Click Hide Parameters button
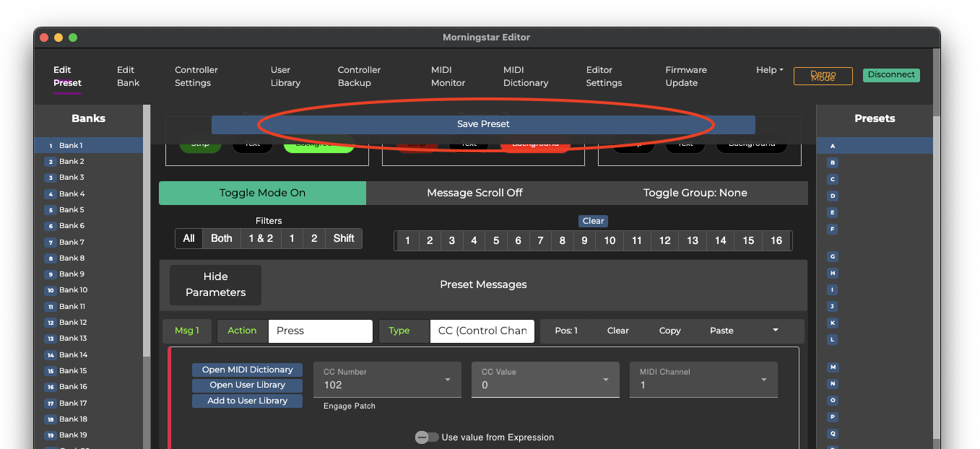This screenshot has height=449, width=980. click(x=215, y=284)
